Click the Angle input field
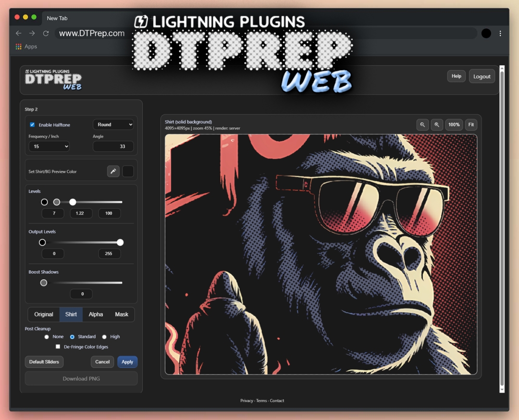 [x=113, y=146]
